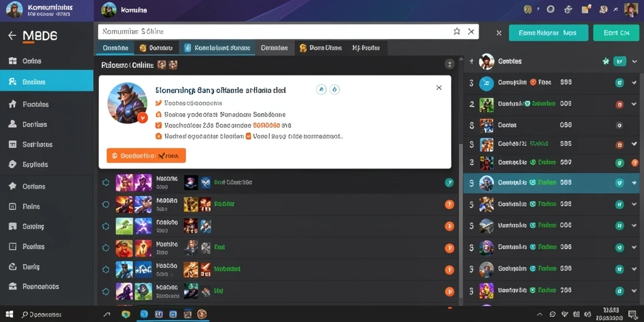This screenshot has width=644, height=322.
Task: Select the single-person icon for Gontises in sidebar
Action: pyautogui.click(x=13, y=124)
